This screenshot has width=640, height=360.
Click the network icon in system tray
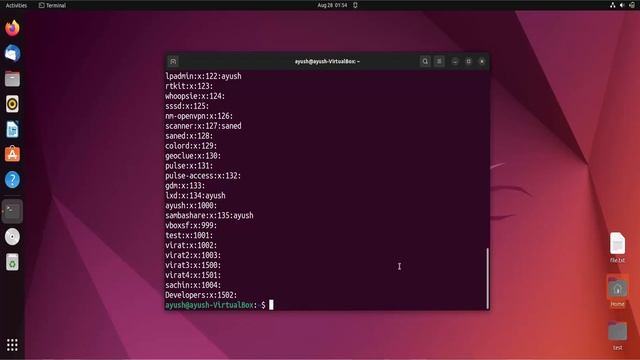point(613,5)
